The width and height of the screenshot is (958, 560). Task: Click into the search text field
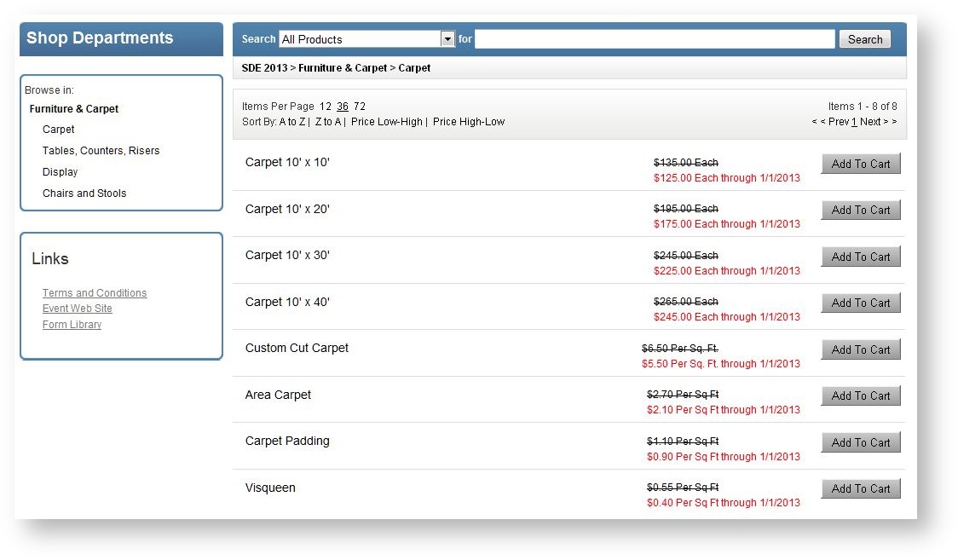coord(654,39)
